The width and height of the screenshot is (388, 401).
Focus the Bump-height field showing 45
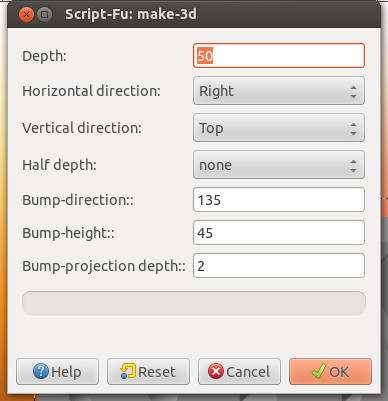click(x=279, y=233)
